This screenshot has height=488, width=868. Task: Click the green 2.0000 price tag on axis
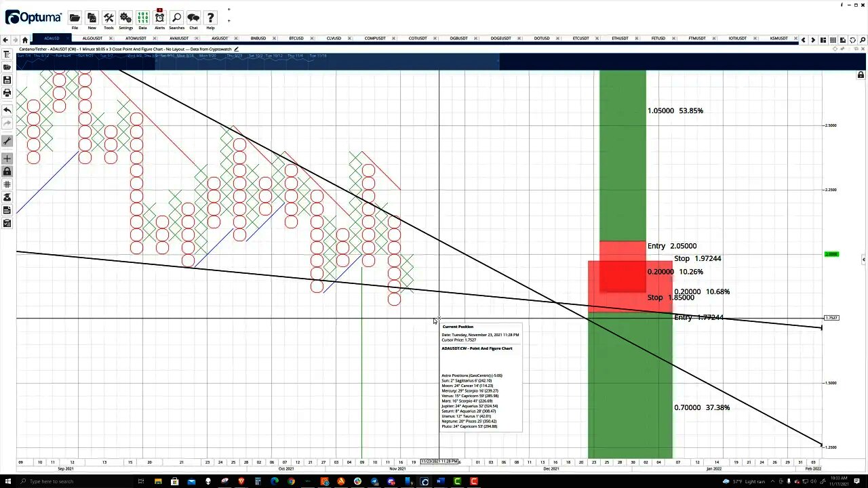click(x=831, y=254)
